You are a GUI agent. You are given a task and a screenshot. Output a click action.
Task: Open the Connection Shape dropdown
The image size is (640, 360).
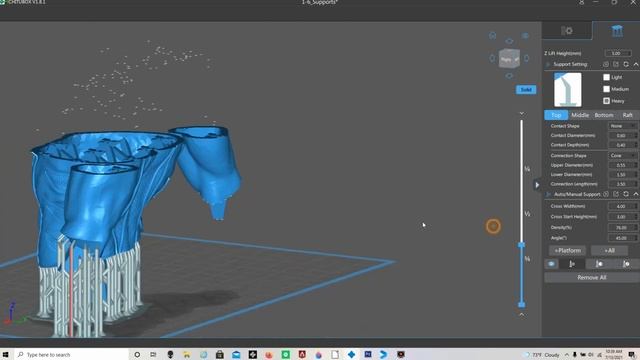point(622,156)
